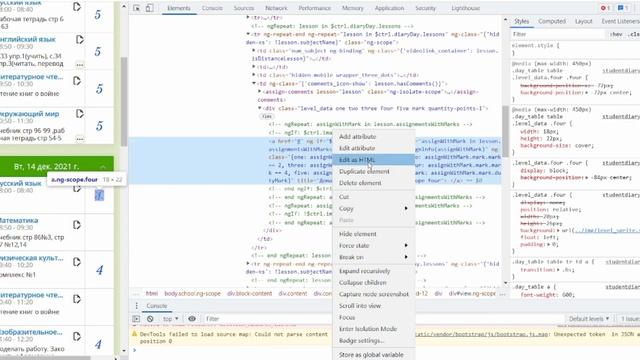This screenshot has width=640, height=360.
Task: Click three-dots button in Окружающий мир row
Action: (x=80, y=139)
